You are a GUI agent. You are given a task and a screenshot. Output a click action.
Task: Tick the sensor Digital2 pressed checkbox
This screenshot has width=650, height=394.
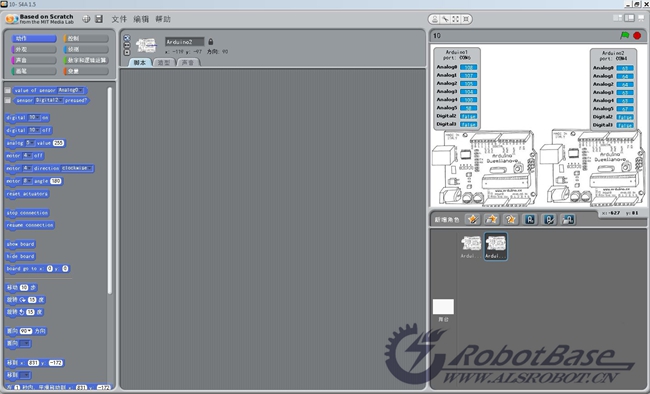tap(7, 100)
